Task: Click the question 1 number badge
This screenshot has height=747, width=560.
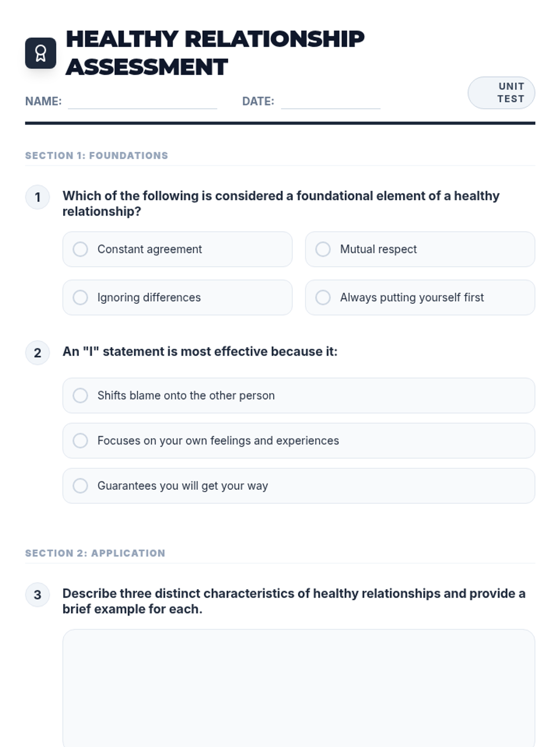Action: coord(37,197)
